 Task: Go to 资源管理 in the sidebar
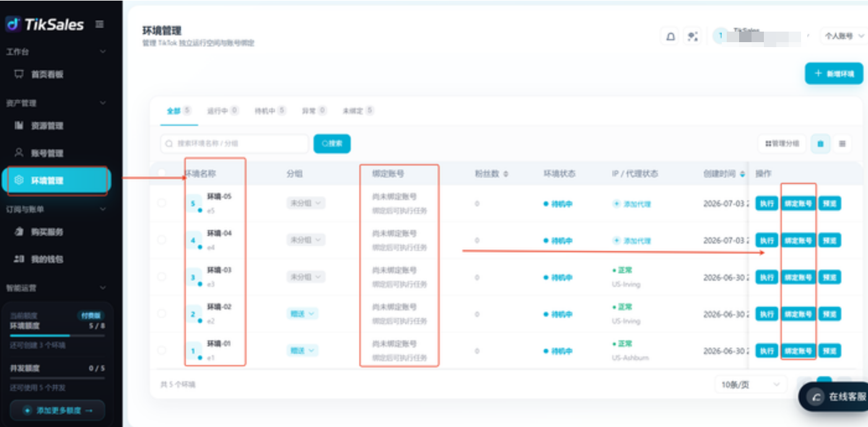coord(47,126)
